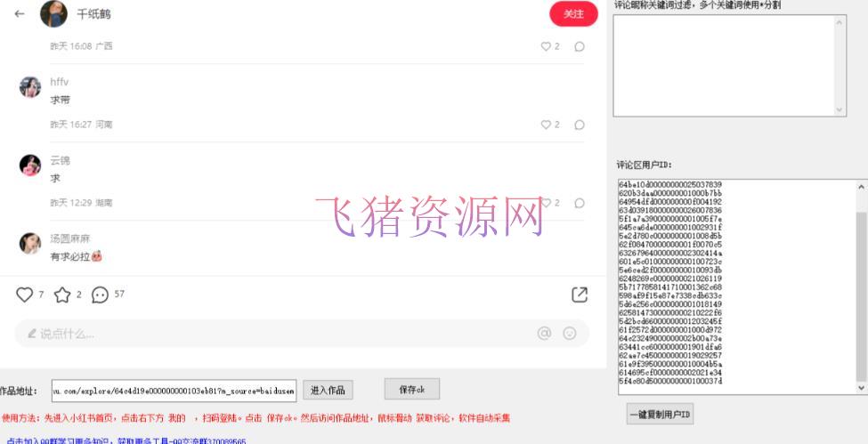The width and height of the screenshot is (868, 444).
Task: Open 千纸鹤's profile avatar
Action: pyautogui.click(x=53, y=14)
